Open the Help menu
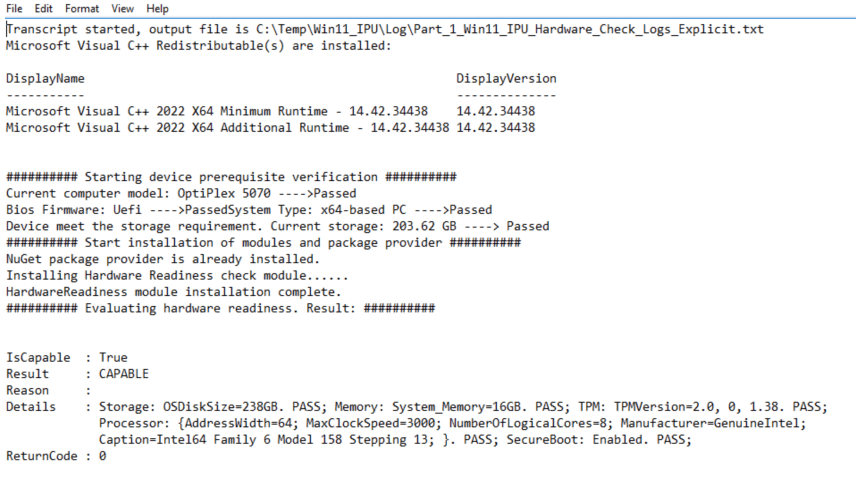 click(157, 8)
